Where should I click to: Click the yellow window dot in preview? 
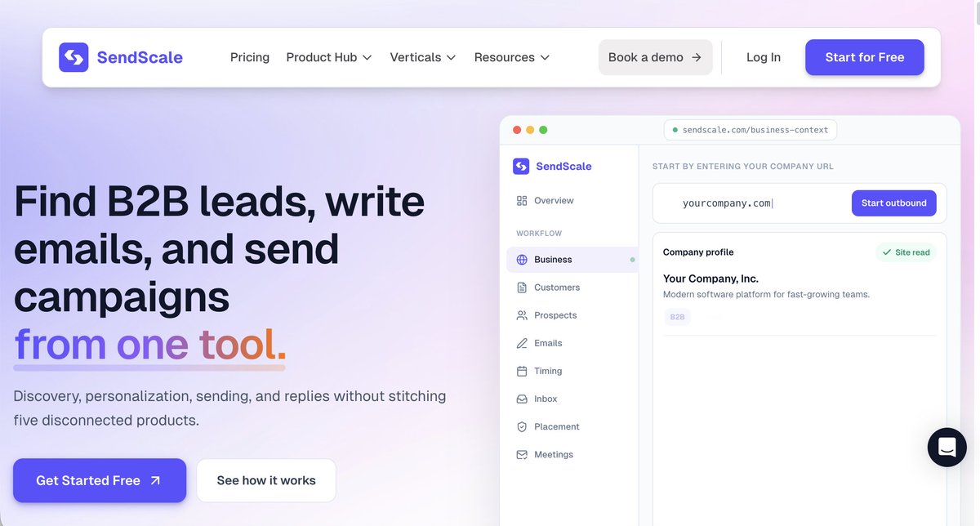coord(530,130)
